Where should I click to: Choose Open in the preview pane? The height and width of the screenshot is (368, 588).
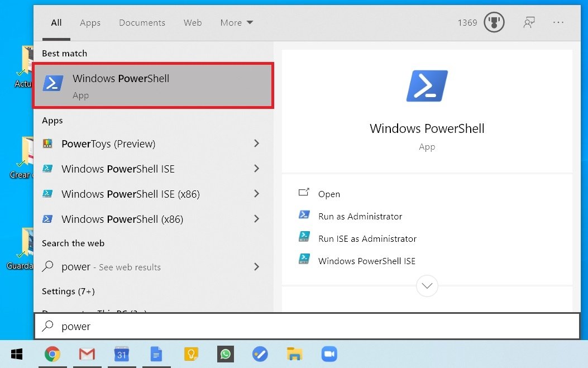click(x=329, y=194)
